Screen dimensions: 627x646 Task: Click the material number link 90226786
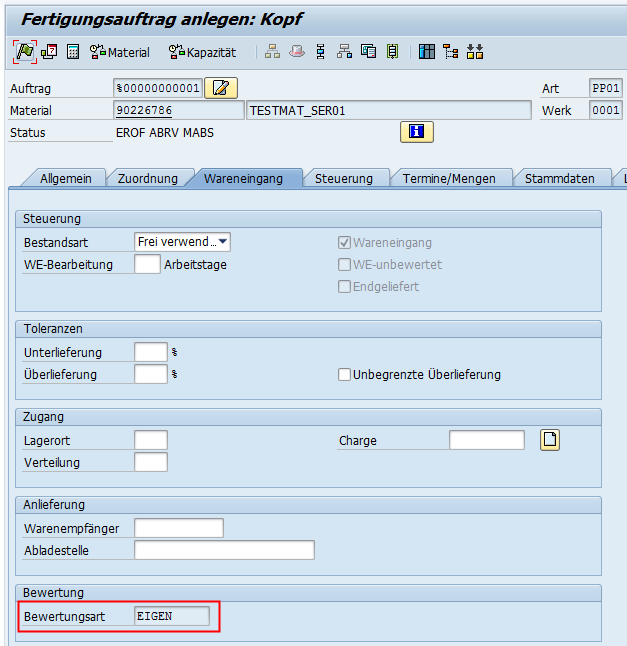(144, 111)
